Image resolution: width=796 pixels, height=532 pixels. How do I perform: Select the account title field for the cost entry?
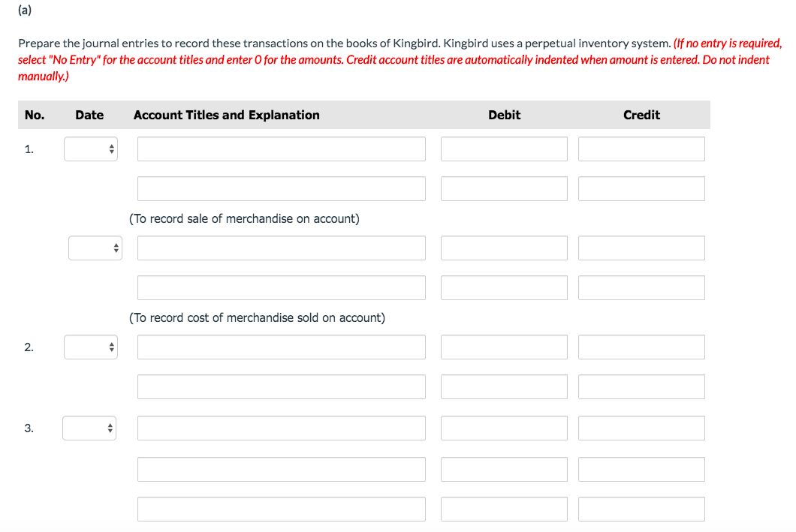click(281, 248)
